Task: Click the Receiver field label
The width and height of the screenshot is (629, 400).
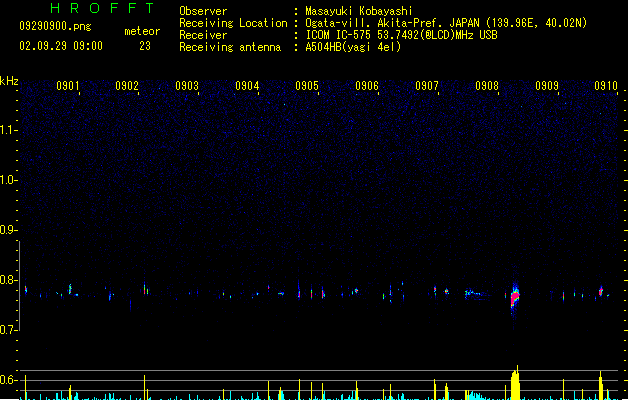Action: [203, 35]
